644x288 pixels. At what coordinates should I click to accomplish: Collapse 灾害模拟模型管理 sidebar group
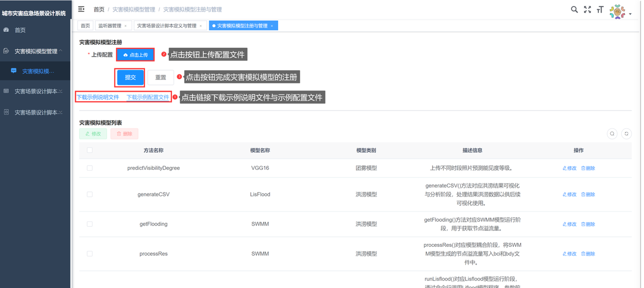click(x=35, y=51)
